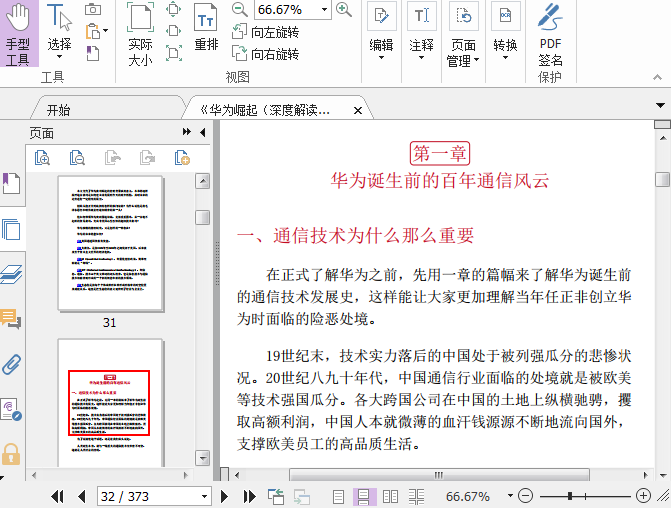Viewport: 671px width, 508px height.
Task: Open the Comments side panel
Action: pyautogui.click(x=11, y=319)
